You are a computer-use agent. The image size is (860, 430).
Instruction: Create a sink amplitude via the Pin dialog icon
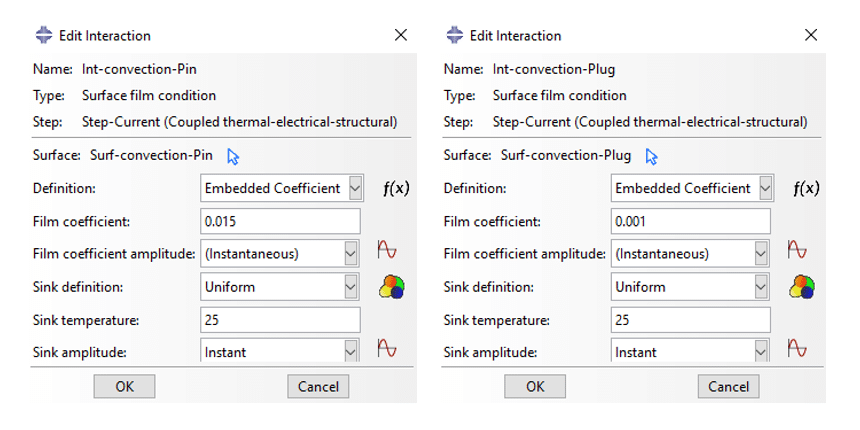point(387,348)
